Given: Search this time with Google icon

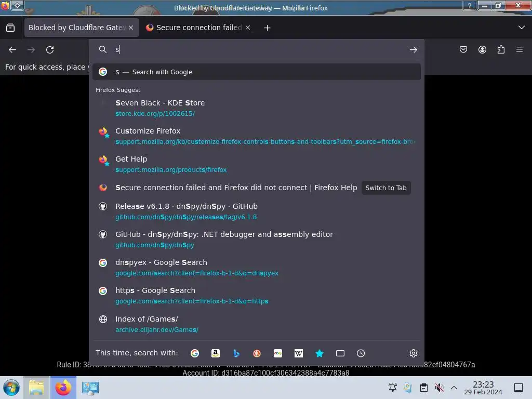Looking at the screenshot, I should [x=195, y=353].
